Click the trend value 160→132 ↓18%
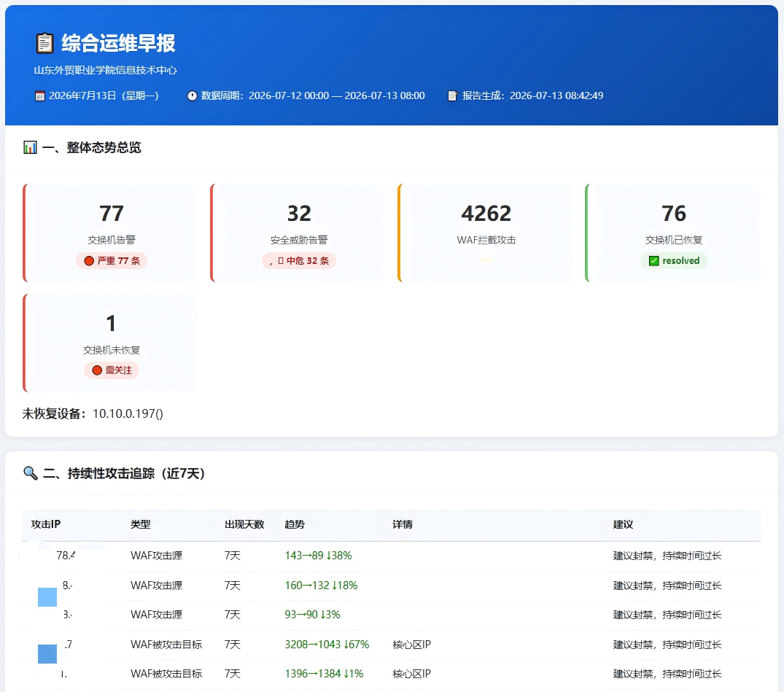 [x=322, y=586]
